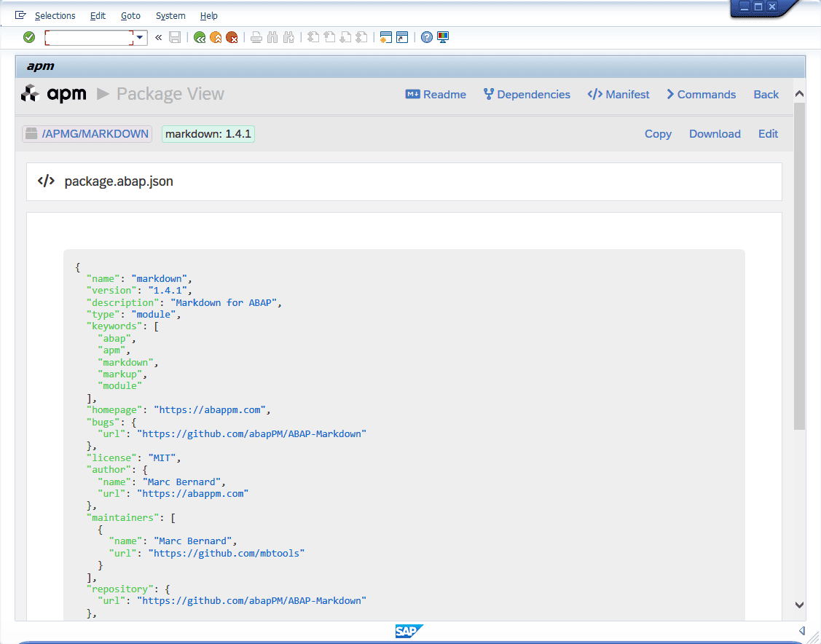Screen dimensions: 821x644
Task: Open the Selections menu
Action: [55, 16]
